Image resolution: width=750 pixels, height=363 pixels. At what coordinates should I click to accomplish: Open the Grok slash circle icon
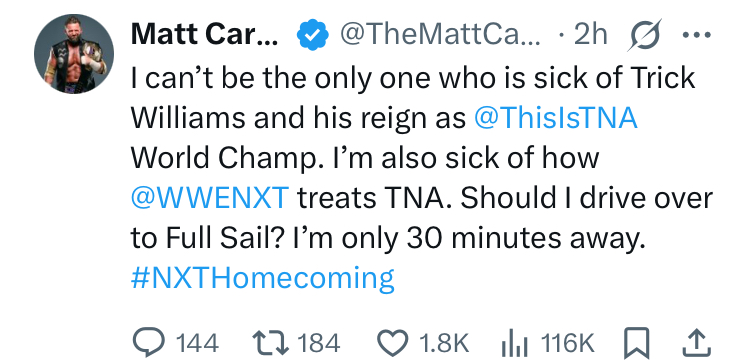(x=645, y=35)
